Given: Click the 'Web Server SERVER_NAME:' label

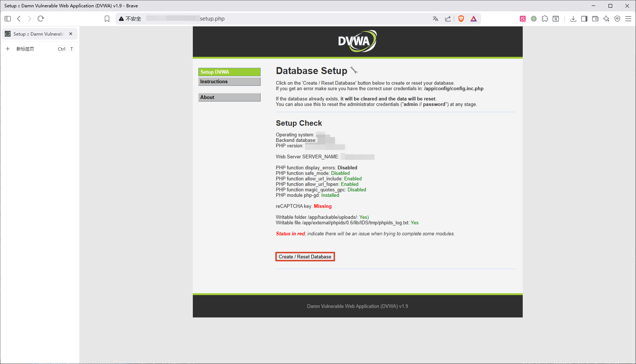Looking at the screenshot, I should 308,157.
